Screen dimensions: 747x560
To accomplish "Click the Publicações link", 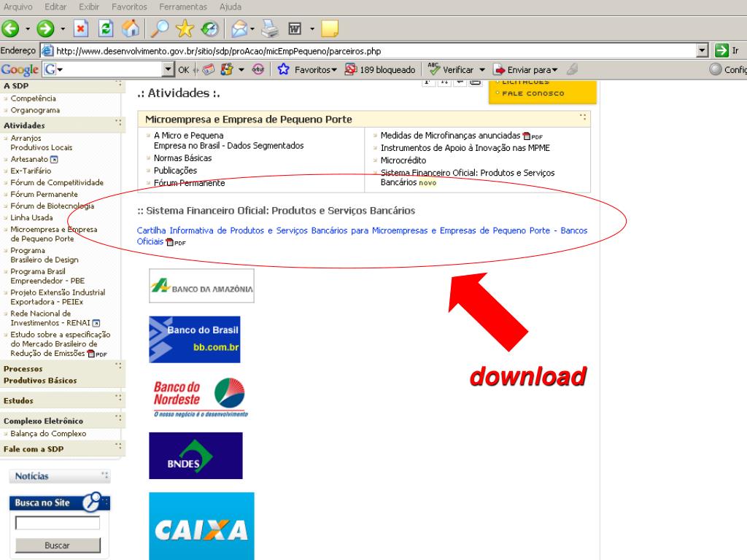I will pos(175,171).
